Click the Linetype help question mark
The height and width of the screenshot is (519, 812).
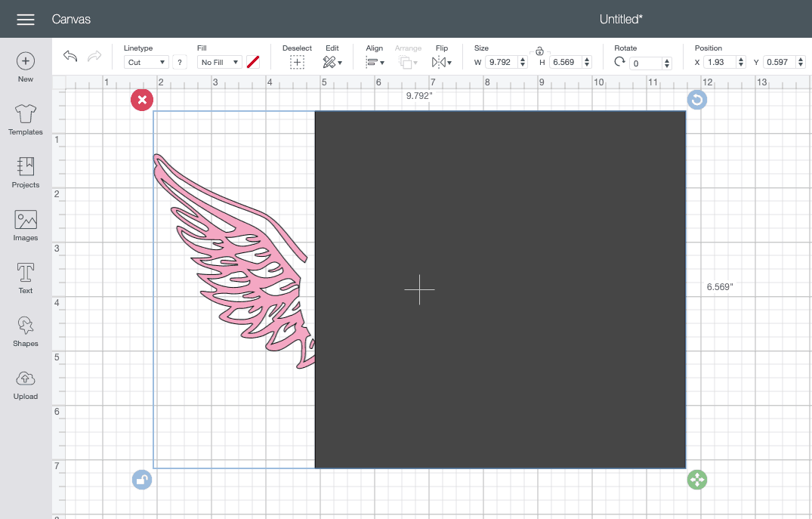click(179, 62)
